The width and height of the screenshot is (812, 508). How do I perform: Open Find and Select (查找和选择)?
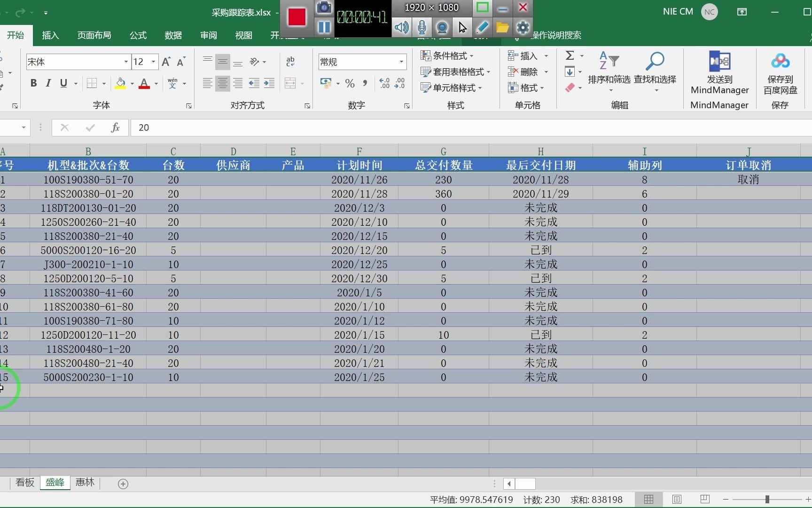pyautogui.click(x=655, y=71)
